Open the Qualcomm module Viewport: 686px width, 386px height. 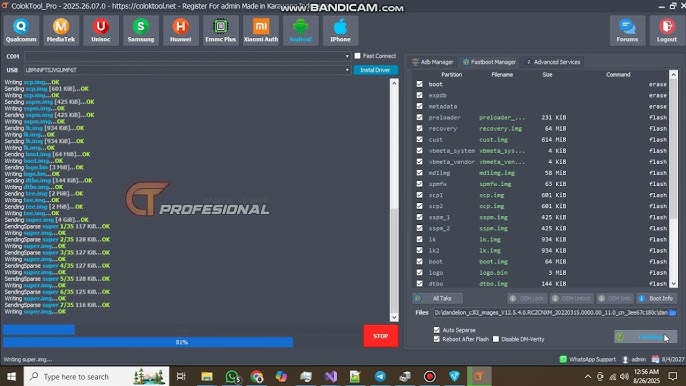[21, 30]
